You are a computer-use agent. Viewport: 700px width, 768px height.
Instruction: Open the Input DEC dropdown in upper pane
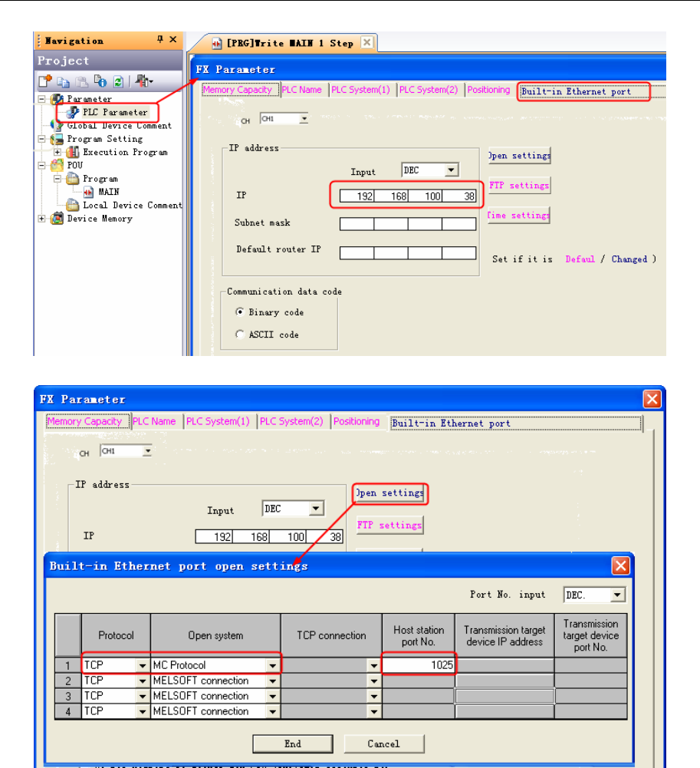(451, 170)
